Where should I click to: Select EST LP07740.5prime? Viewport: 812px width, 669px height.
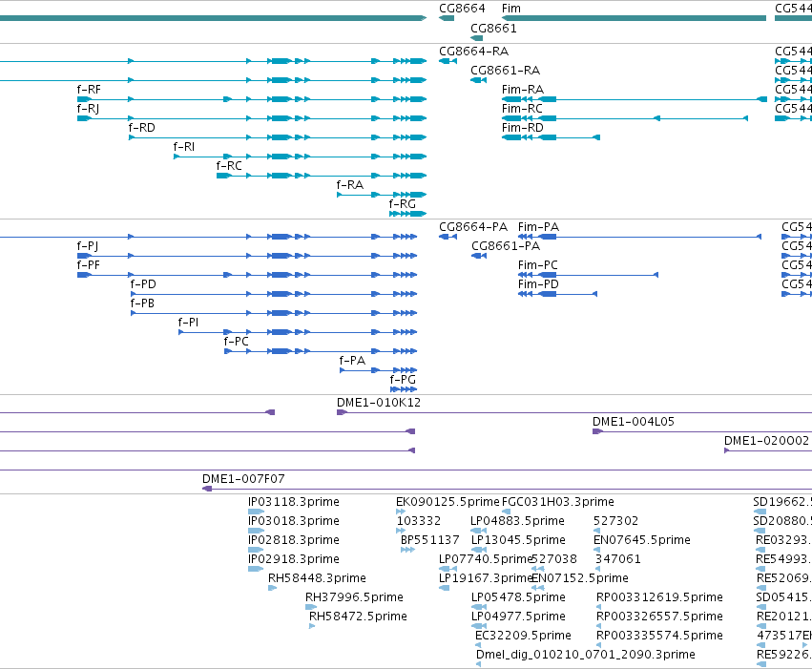pos(448,569)
